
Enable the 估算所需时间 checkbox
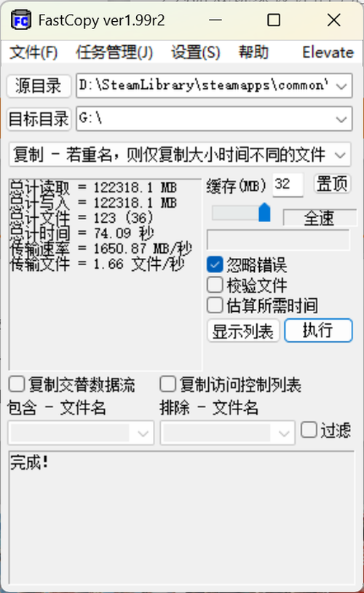coord(215,305)
